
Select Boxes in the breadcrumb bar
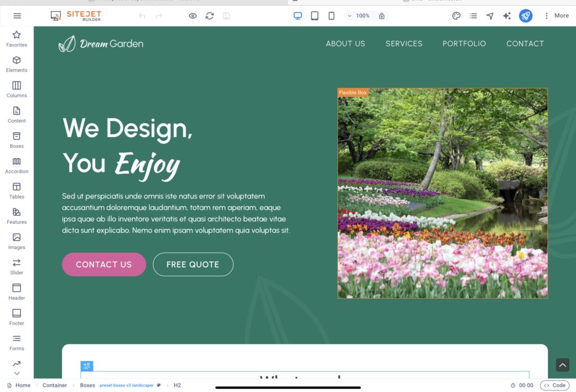coord(87,385)
